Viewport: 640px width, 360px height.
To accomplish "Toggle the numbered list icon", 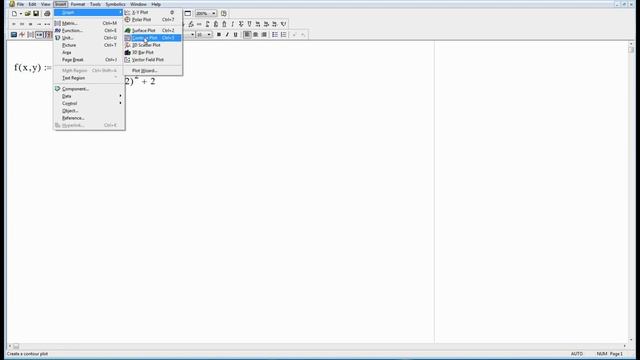I will point(284,35).
